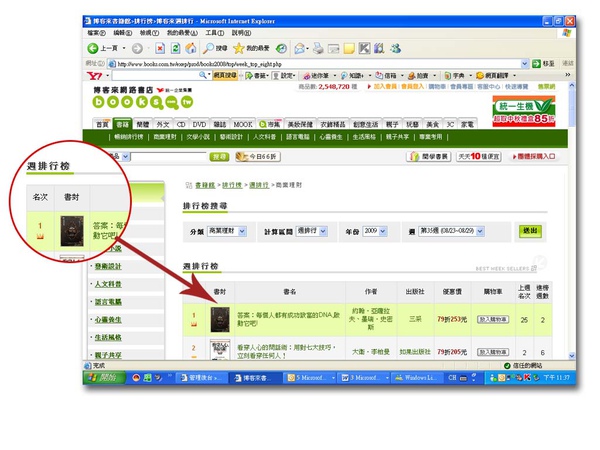Open the 計算區間 period dropdown
600x450 pixels.
312,231
